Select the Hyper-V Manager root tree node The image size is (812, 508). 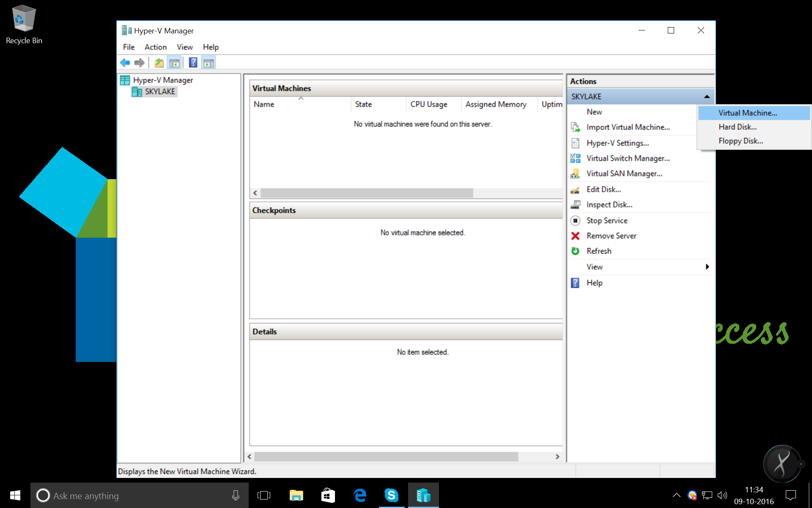163,80
